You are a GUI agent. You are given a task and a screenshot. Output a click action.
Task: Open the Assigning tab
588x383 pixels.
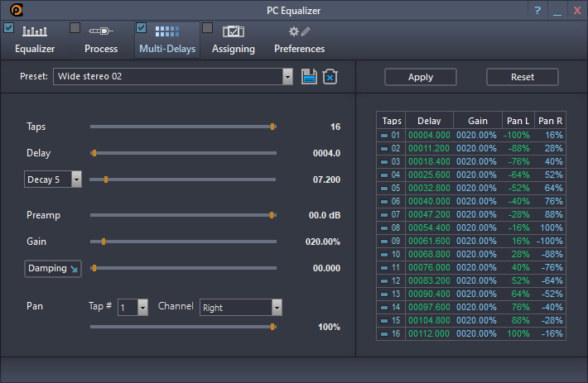coord(234,40)
